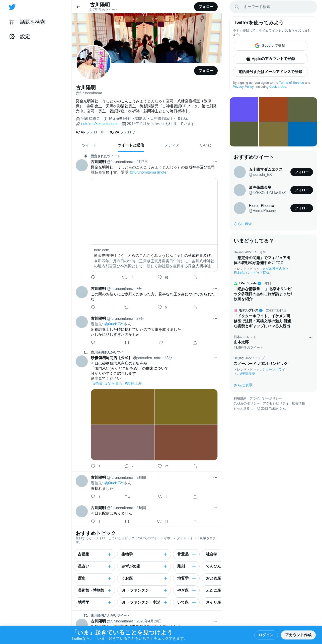Sign up with Appleのアカウントで登録

point(270,59)
